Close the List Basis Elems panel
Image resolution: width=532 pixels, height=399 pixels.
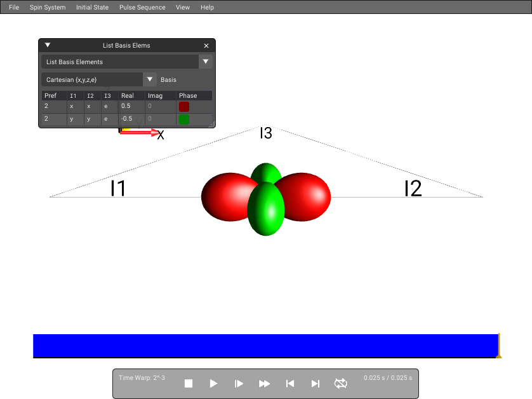206,46
